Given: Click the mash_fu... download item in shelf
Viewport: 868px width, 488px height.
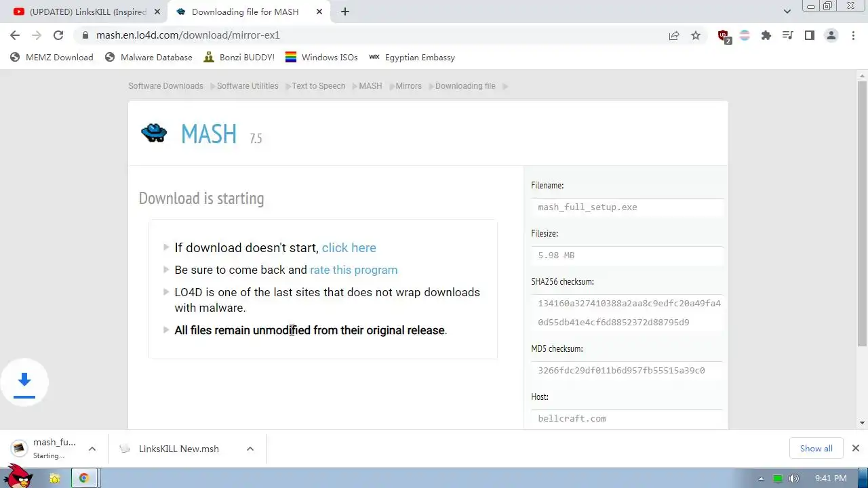Looking at the screenshot, I should 44,449.
